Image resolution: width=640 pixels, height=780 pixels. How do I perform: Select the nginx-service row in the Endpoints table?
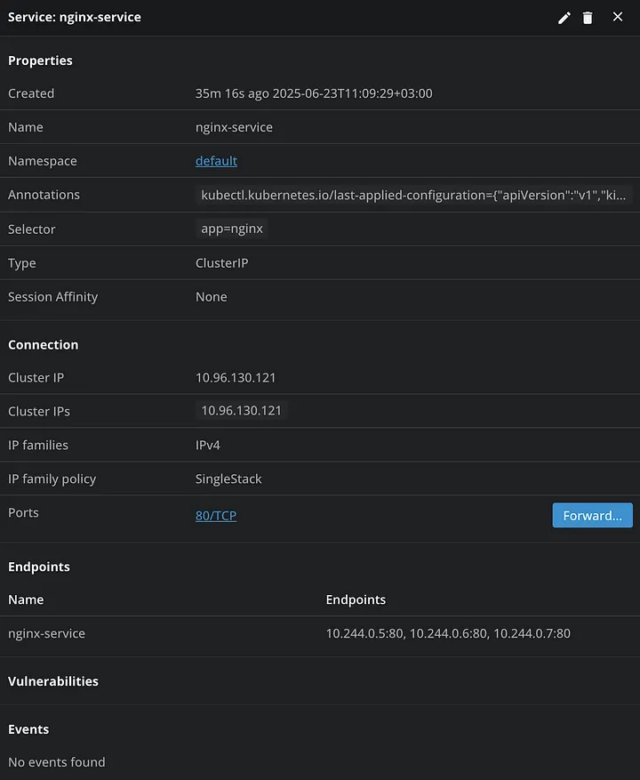coord(47,633)
